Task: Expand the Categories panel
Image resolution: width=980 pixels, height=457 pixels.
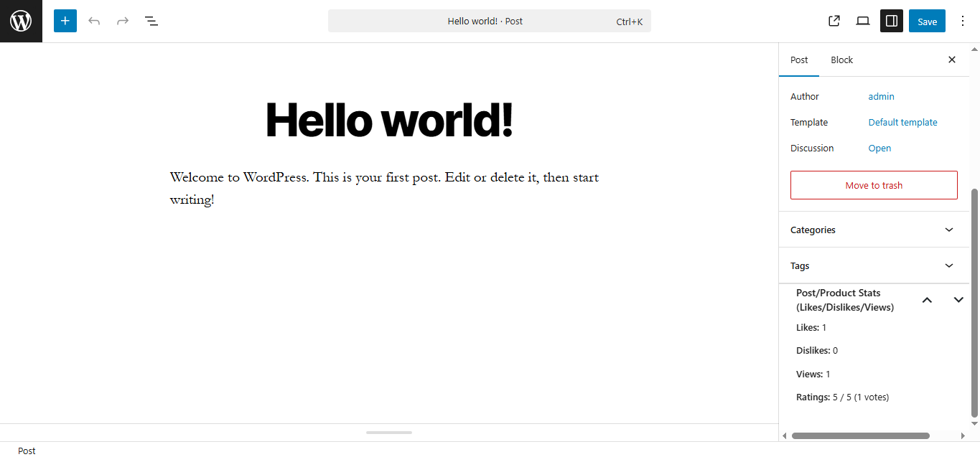Action: click(874, 230)
